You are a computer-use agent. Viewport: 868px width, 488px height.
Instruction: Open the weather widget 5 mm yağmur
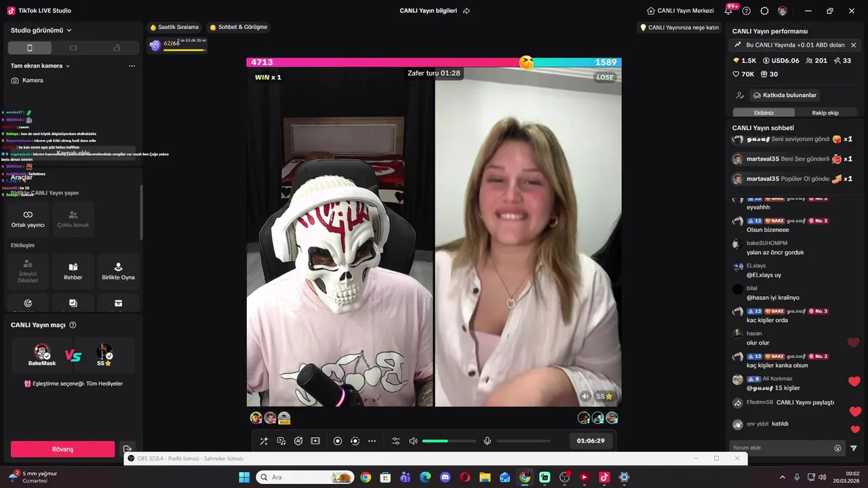pos(33,477)
